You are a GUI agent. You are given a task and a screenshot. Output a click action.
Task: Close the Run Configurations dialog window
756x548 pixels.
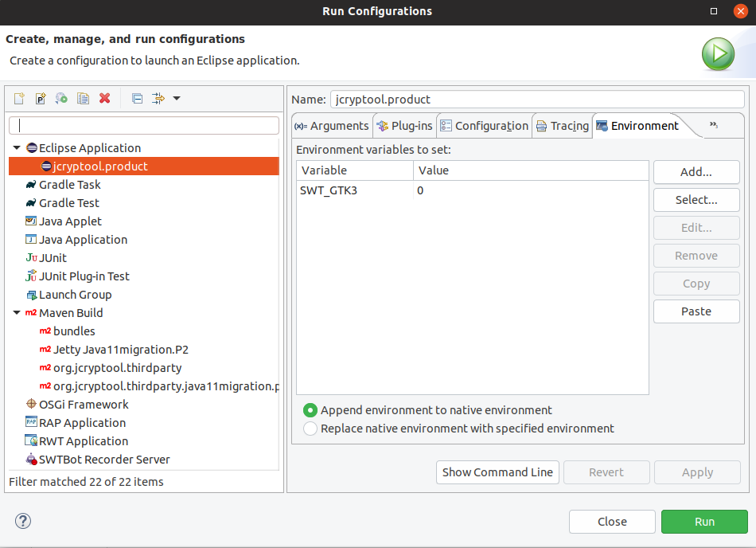pos(740,11)
